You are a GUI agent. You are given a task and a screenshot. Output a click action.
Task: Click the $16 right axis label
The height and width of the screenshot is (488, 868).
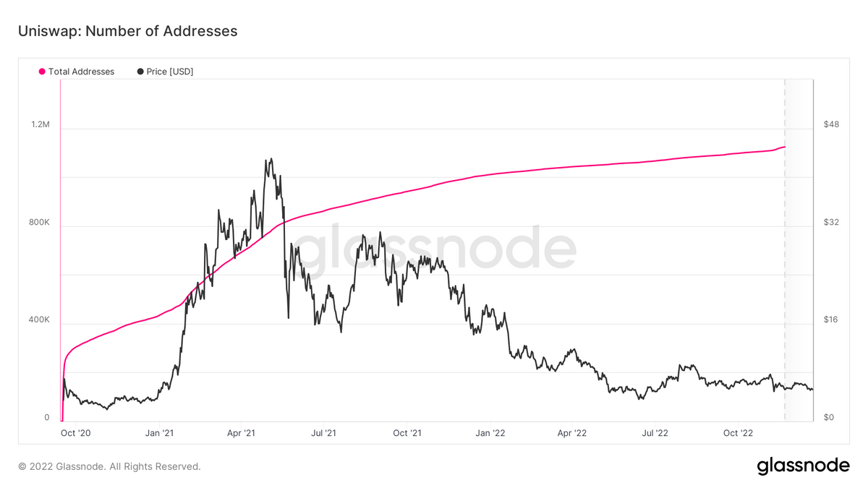coord(830,320)
